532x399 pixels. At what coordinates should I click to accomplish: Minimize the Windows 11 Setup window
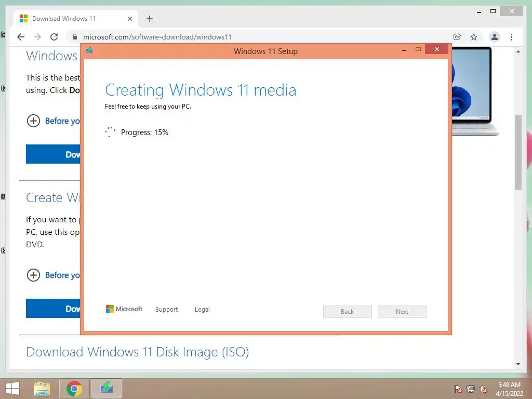[404, 50]
